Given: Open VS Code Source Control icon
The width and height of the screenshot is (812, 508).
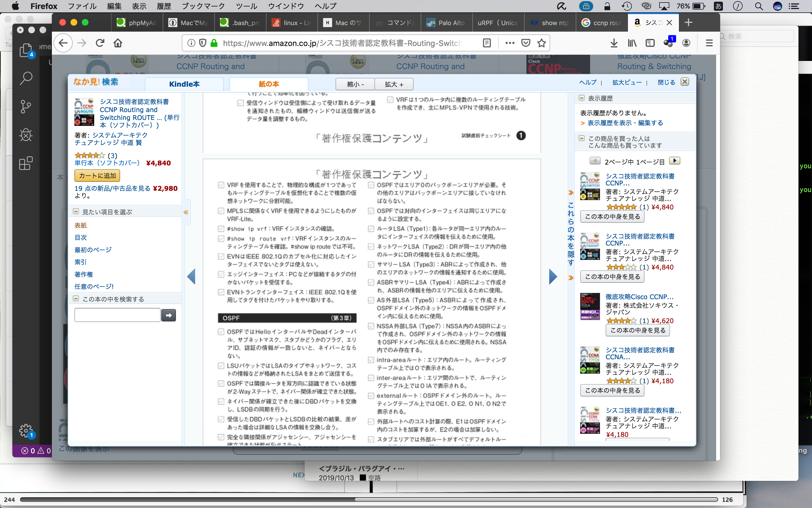Looking at the screenshot, I should click(x=26, y=107).
